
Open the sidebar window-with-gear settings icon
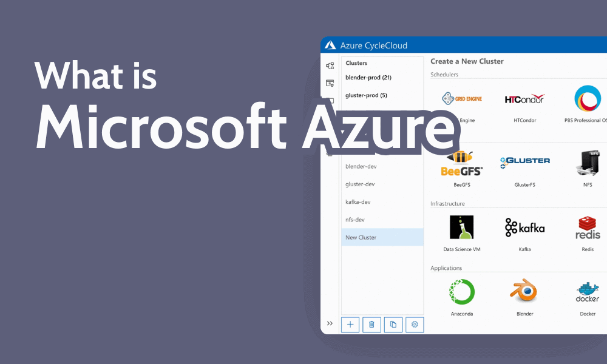pos(330,83)
